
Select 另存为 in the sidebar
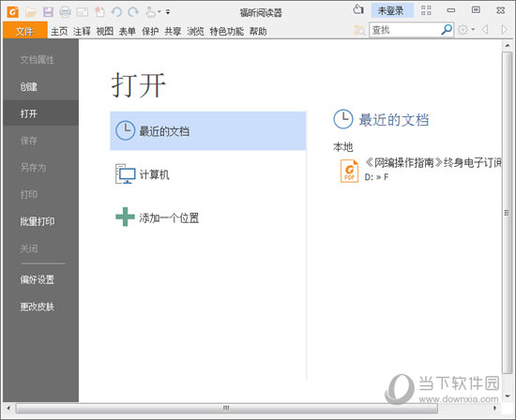tap(40, 168)
